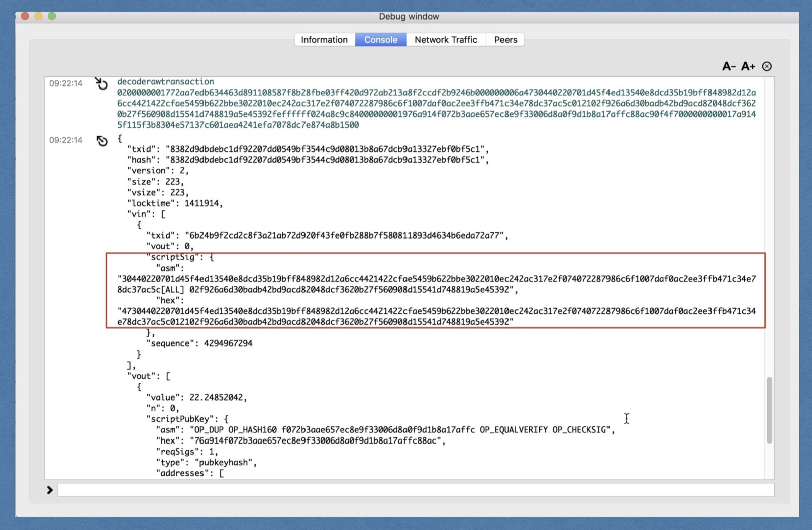Select the Console tab

[380, 40]
